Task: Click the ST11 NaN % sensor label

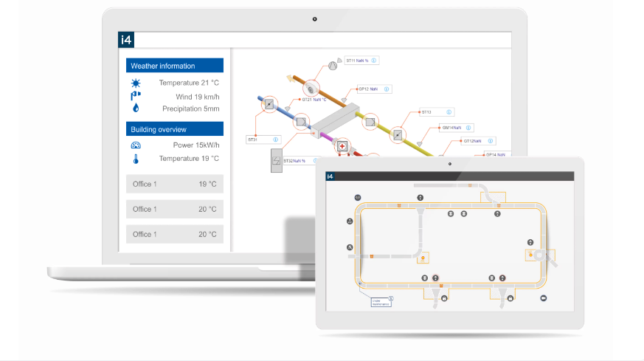Action: [361, 61]
